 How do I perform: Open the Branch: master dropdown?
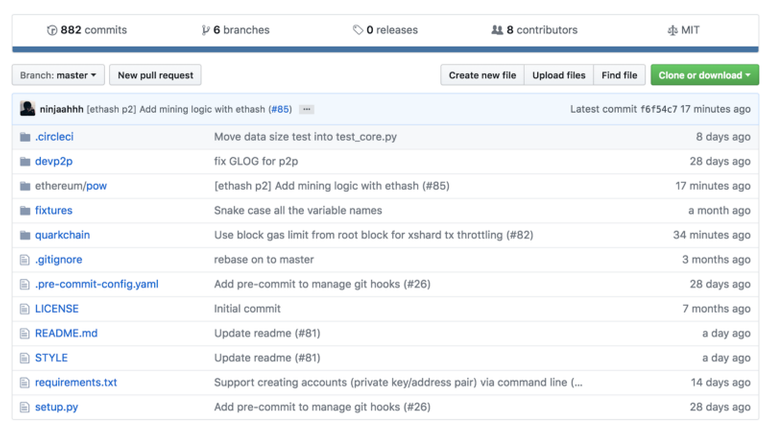coord(58,75)
